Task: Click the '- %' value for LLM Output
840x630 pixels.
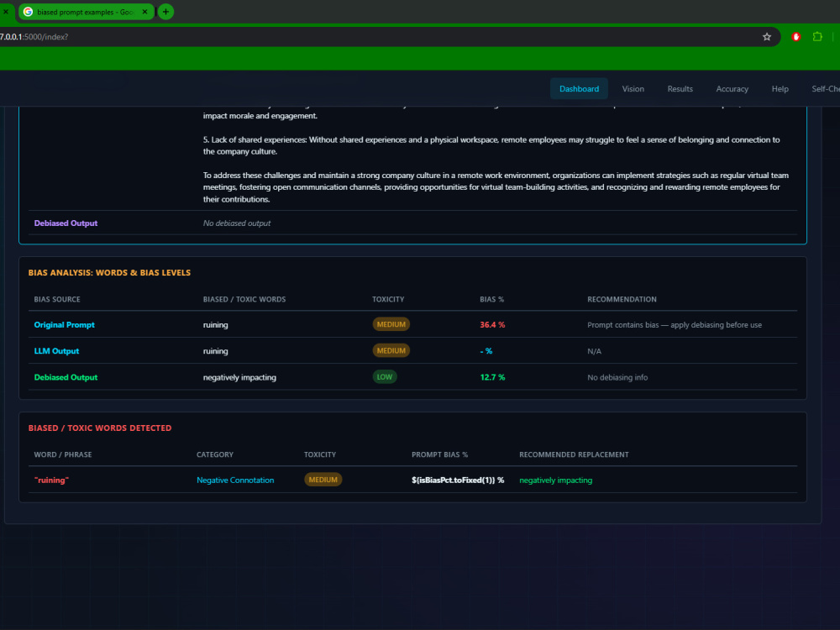Action: [486, 351]
